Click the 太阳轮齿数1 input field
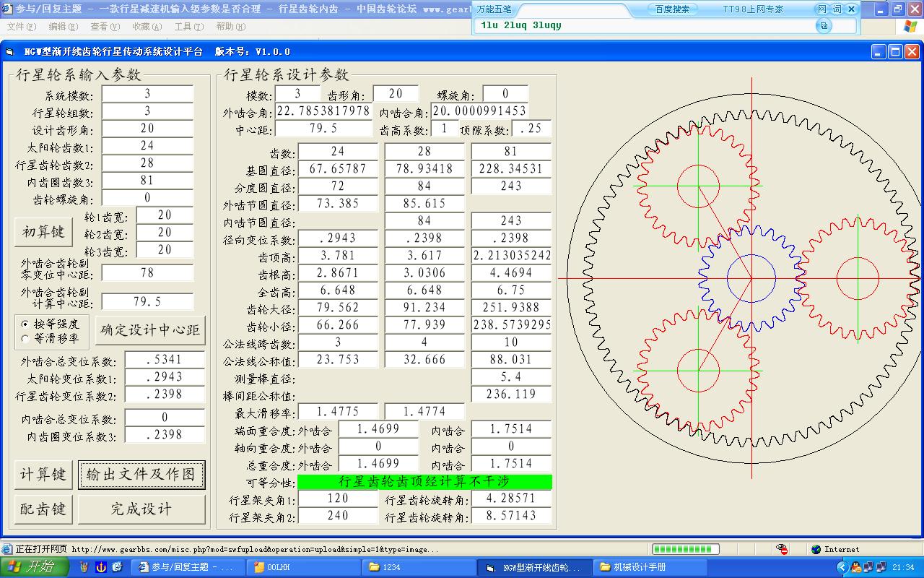This screenshot has height=578, width=924. click(147, 146)
